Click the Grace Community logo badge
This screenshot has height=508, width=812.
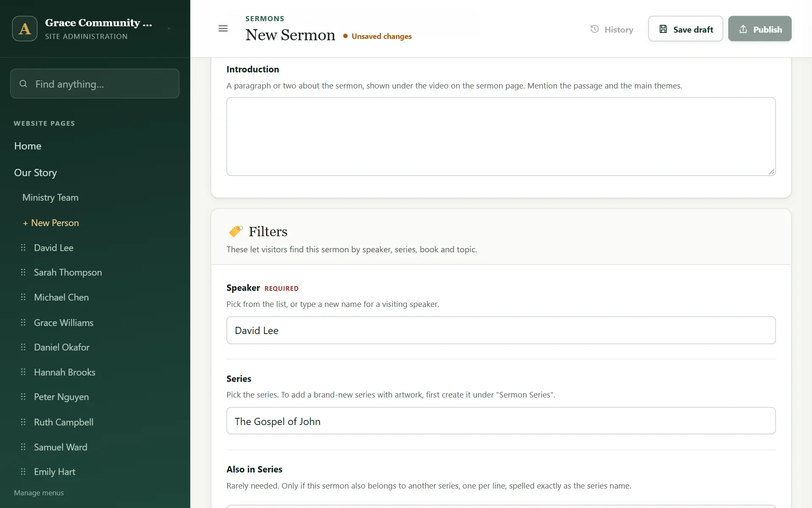pyautogui.click(x=25, y=28)
